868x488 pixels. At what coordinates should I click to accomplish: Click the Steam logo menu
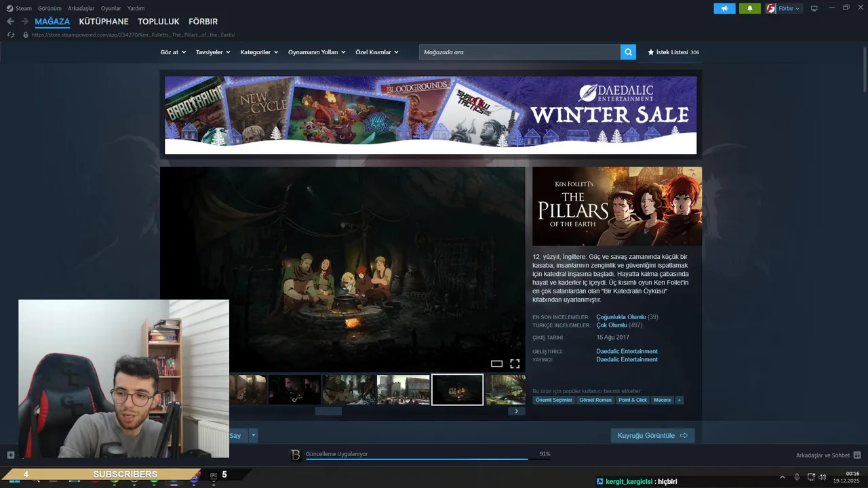click(x=9, y=8)
